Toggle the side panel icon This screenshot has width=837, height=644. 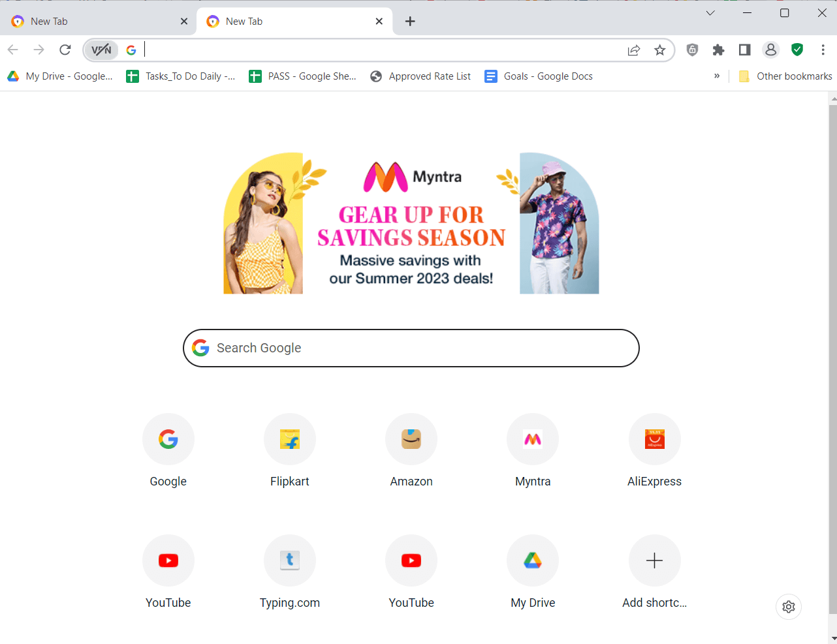pos(744,50)
